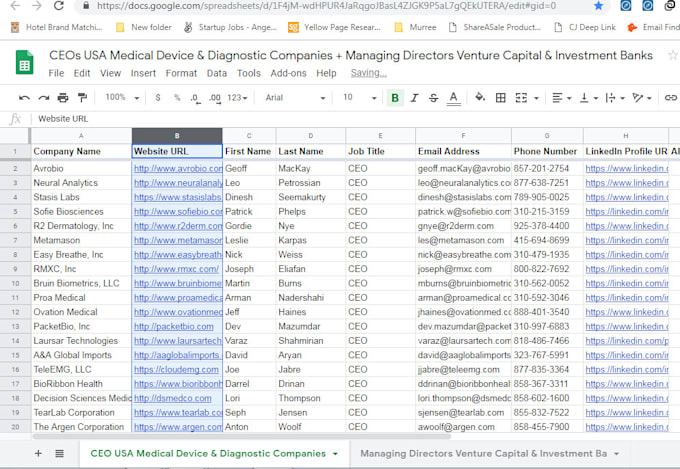680x469 pixels.
Task: Click the Insert link icon
Action: pos(670,98)
